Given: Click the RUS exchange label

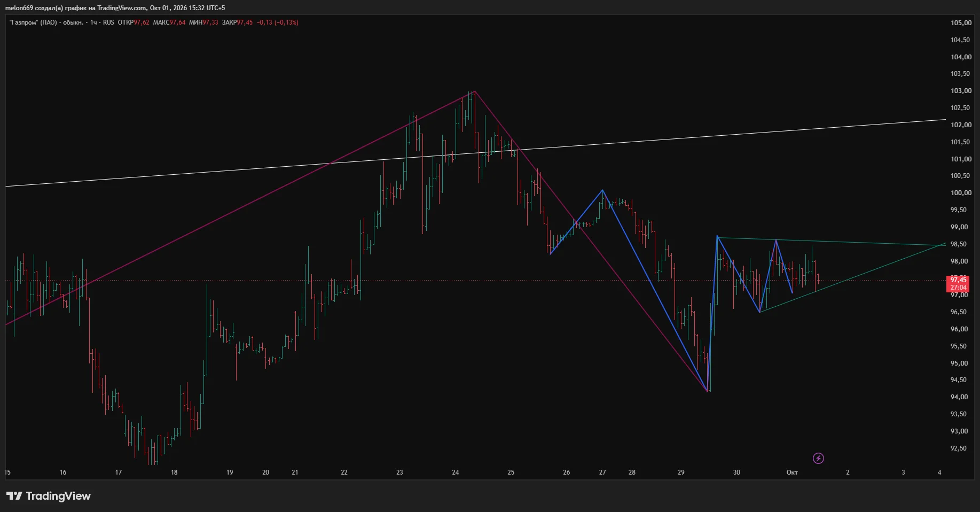Looking at the screenshot, I should click(x=108, y=22).
